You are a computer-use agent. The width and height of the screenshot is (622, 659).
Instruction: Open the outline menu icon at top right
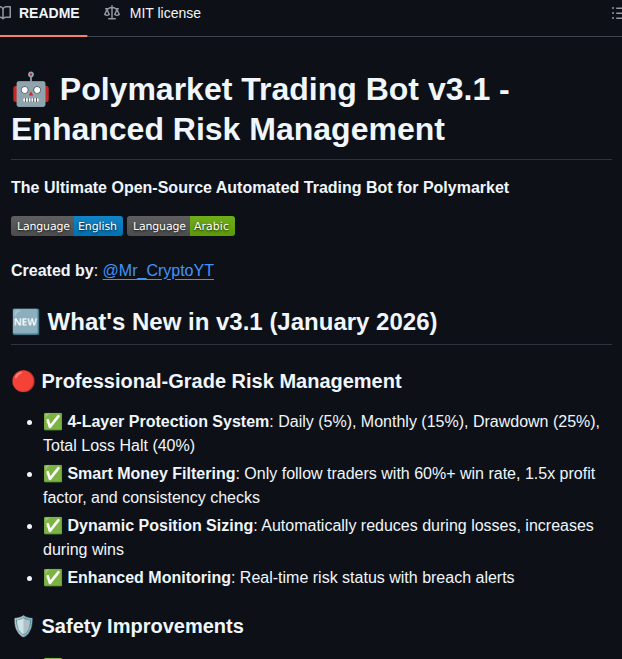click(617, 13)
